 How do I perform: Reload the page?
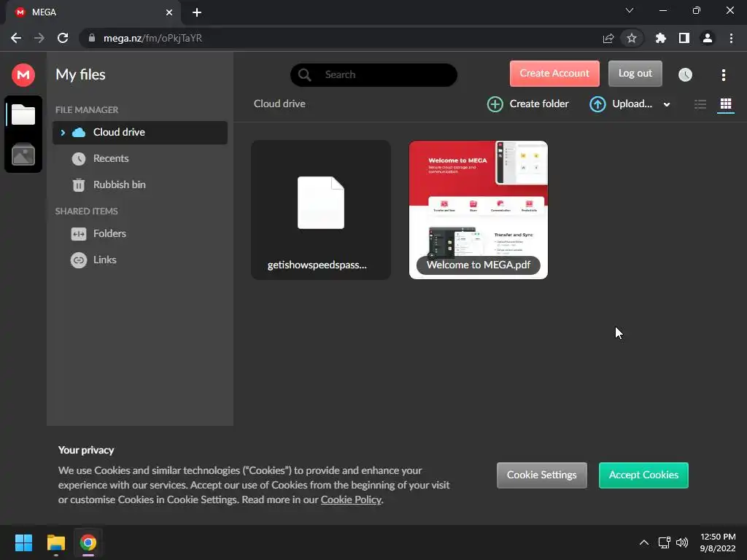pyautogui.click(x=63, y=38)
